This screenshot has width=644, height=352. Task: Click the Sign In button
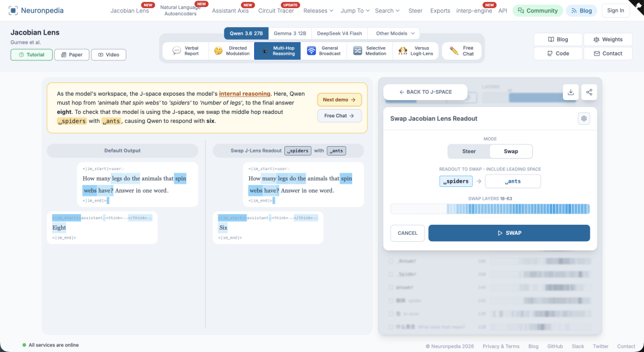(615, 11)
